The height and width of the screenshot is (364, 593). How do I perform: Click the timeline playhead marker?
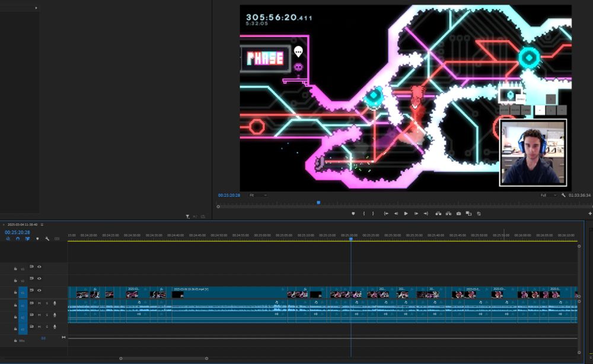351,239
